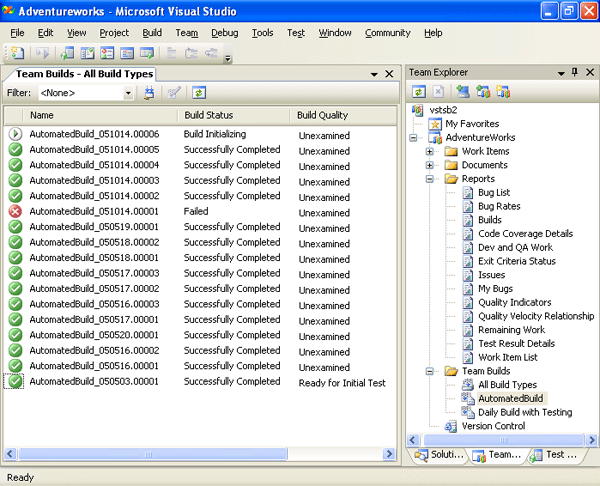
Task: Open the File menu
Action: pyautogui.click(x=17, y=33)
